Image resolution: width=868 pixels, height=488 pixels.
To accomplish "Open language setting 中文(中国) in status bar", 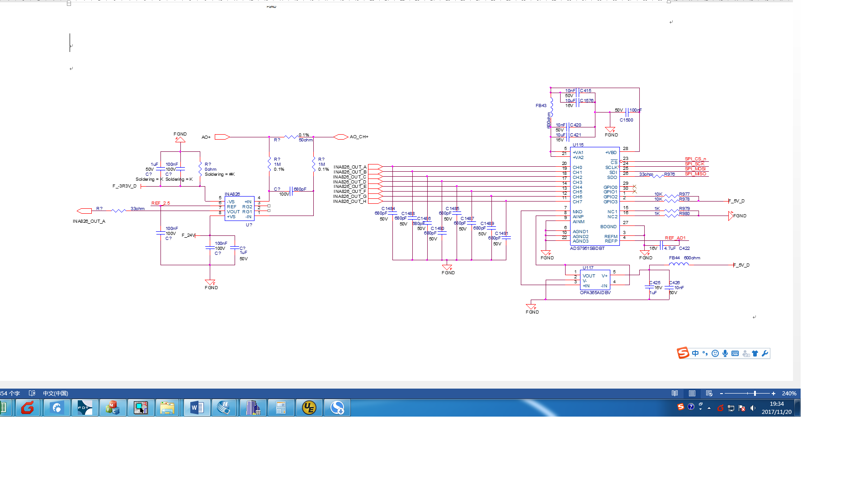I will tap(55, 393).
